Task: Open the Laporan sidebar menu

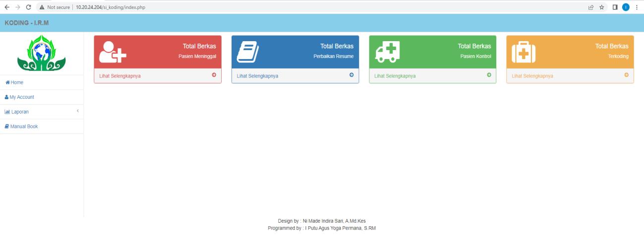Action: coord(42,112)
